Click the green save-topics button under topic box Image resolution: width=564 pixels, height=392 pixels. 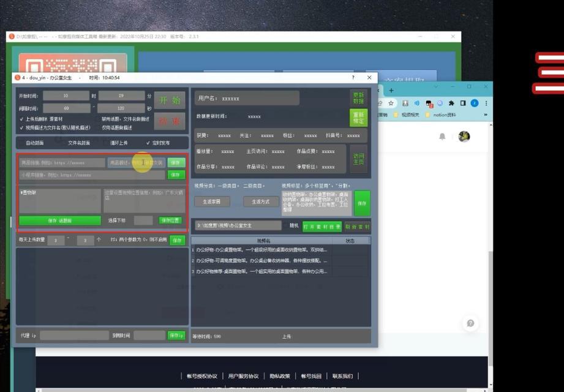pyautogui.click(x=60, y=221)
